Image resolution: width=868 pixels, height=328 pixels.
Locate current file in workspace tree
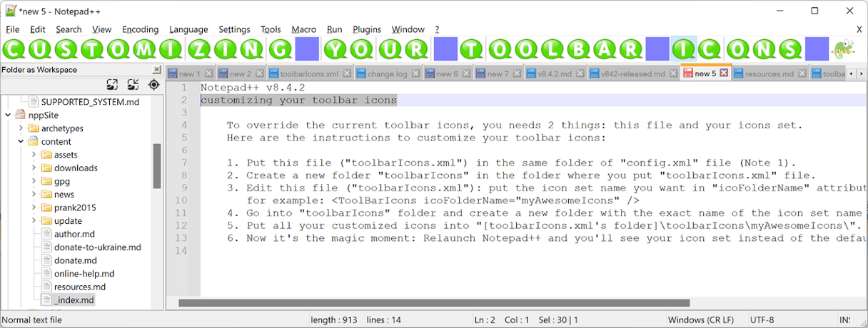pyautogui.click(x=153, y=84)
